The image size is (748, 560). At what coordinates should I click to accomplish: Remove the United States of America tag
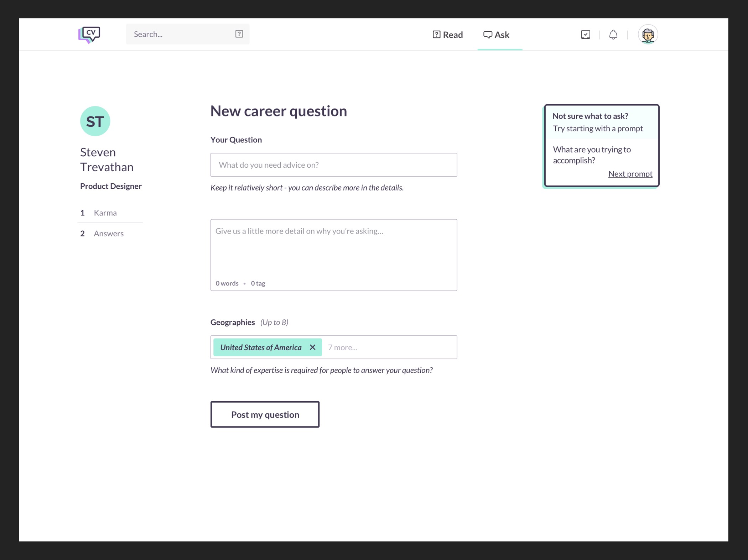coord(312,347)
